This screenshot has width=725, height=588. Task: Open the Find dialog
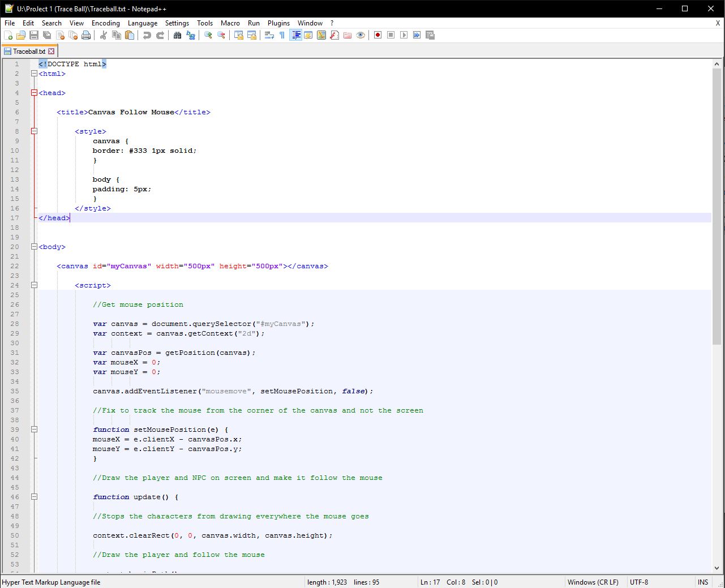177,35
